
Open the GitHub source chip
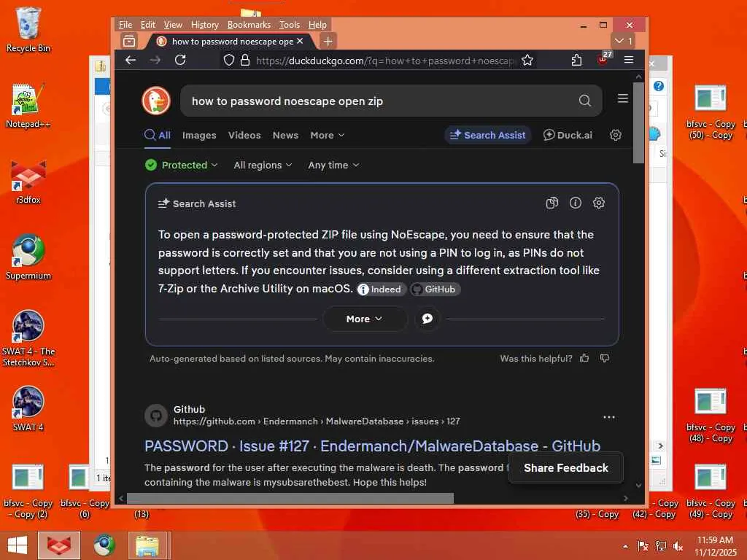[435, 289]
